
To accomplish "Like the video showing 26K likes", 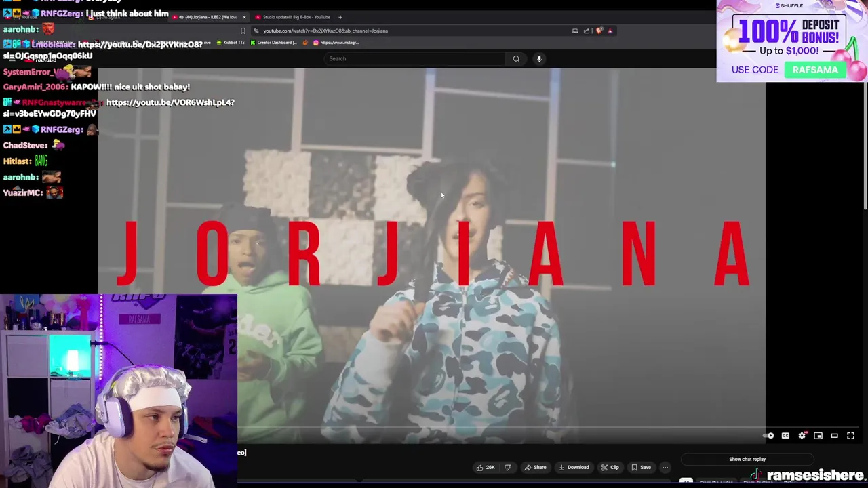I will pos(486,467).
